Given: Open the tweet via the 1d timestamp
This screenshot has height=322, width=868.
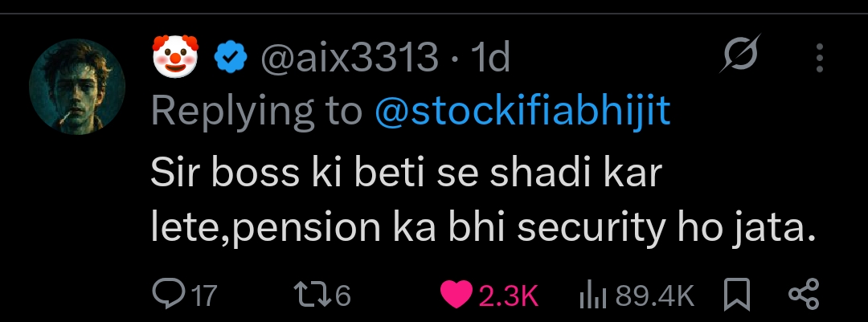Looking at the screenshot, I should click(489, 58).
